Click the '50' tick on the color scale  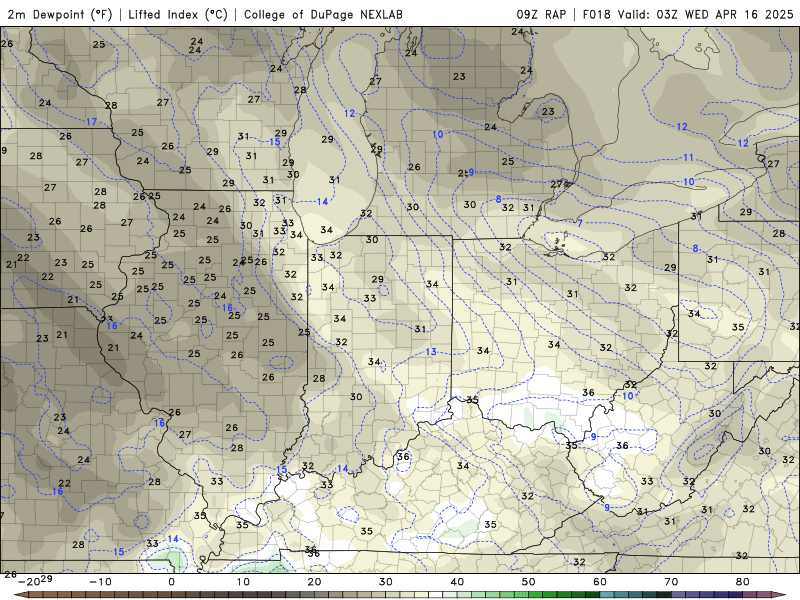coord(529,582)
